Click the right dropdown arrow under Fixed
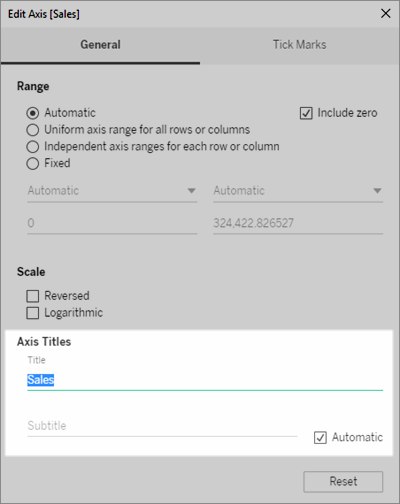 point(377,191)
